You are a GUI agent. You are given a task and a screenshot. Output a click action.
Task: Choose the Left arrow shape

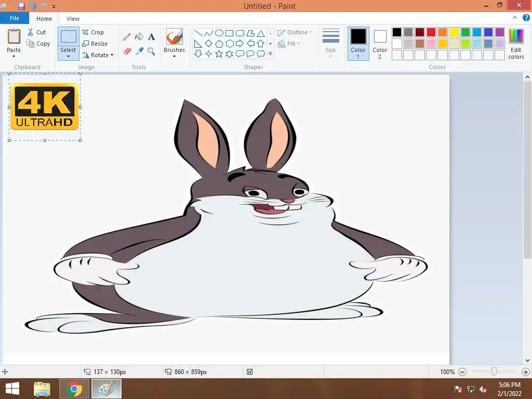(x=250, y=44)
